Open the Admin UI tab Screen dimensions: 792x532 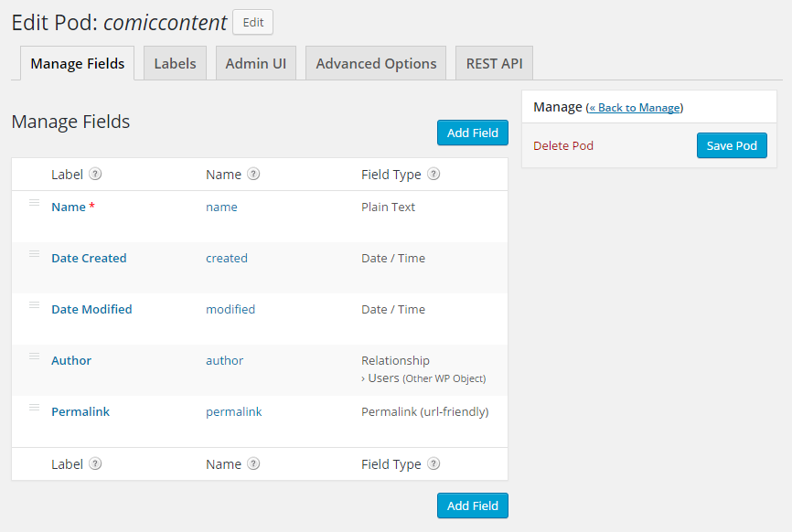pos(255,64)
